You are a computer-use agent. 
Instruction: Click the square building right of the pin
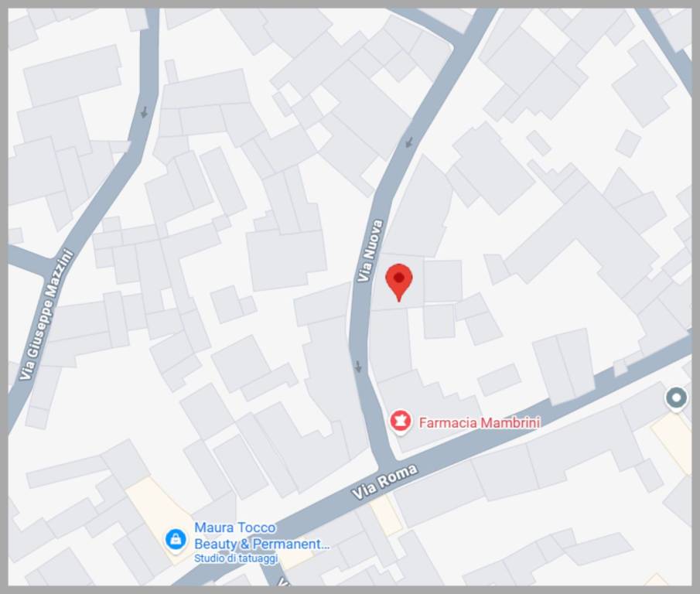pos(442,282)
